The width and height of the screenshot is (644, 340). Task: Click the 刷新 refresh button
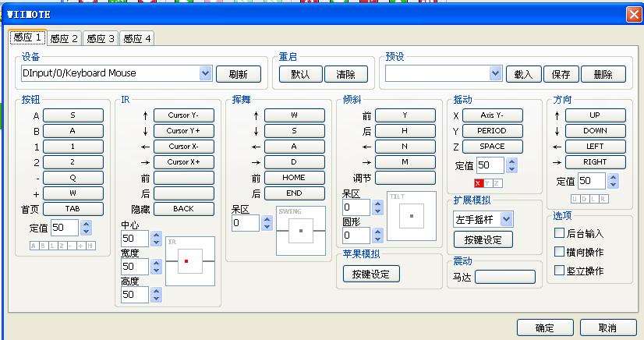(x=239, y=74)
